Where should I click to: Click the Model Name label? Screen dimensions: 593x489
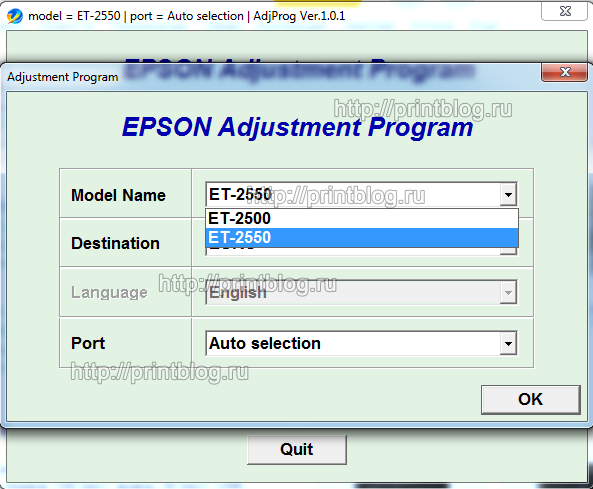[118, 196]
